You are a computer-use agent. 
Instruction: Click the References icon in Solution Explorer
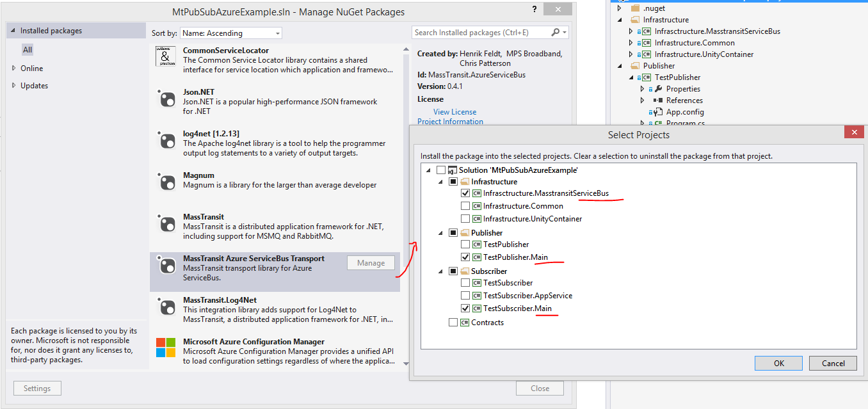[x=658, y=100]
